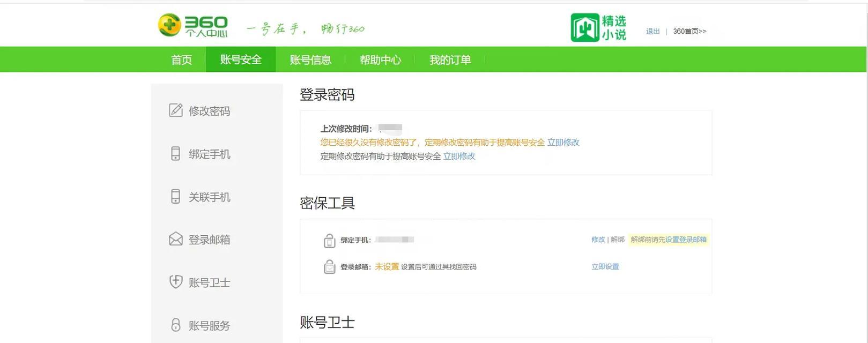Image resolution: width=868 pixels, height=343 pixels.
Task: Click 立即修改 in the orange warning line
Action: (563, 142)
